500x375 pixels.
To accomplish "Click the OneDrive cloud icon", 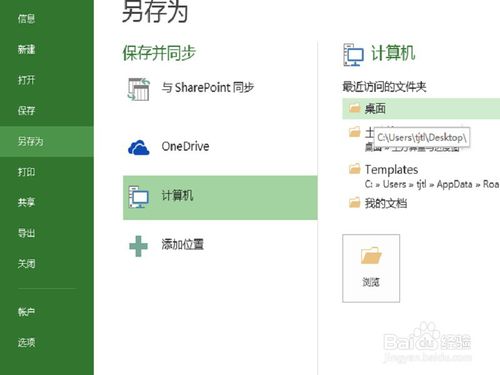I will point(139,147).
